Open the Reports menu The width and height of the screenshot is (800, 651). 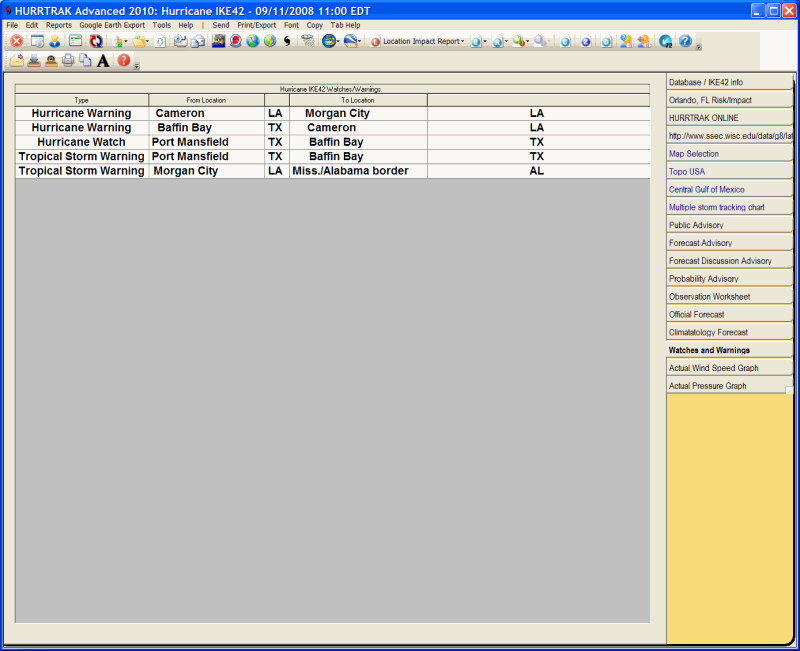(58, 24)
